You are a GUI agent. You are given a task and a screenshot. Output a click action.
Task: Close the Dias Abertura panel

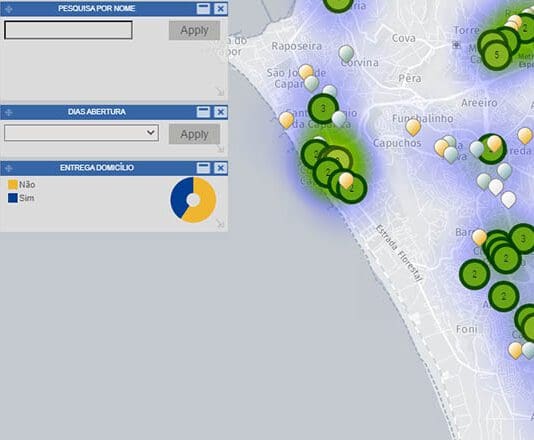point(221,112)
